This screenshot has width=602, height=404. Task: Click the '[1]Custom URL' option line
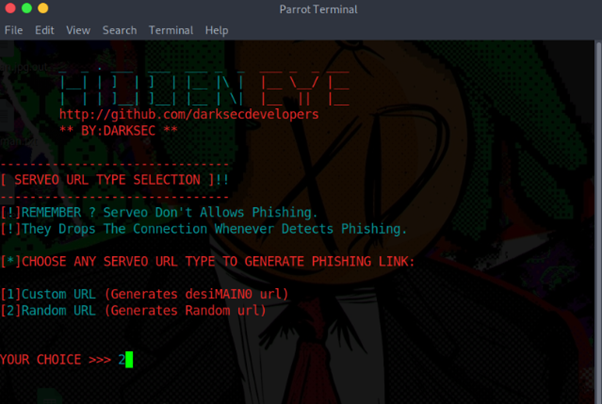pyautogui.click(x=144, y=294)
